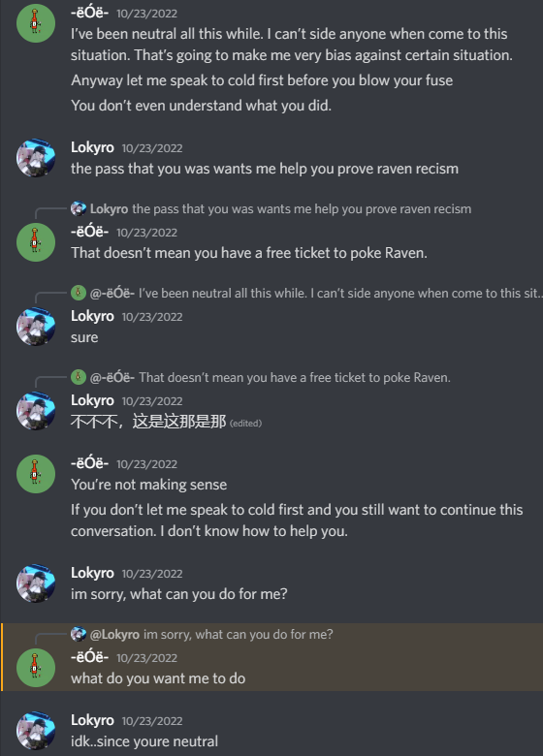
Task: Open the green avatar next to 'You're not making sense'
Action: (x=36, y=473)
